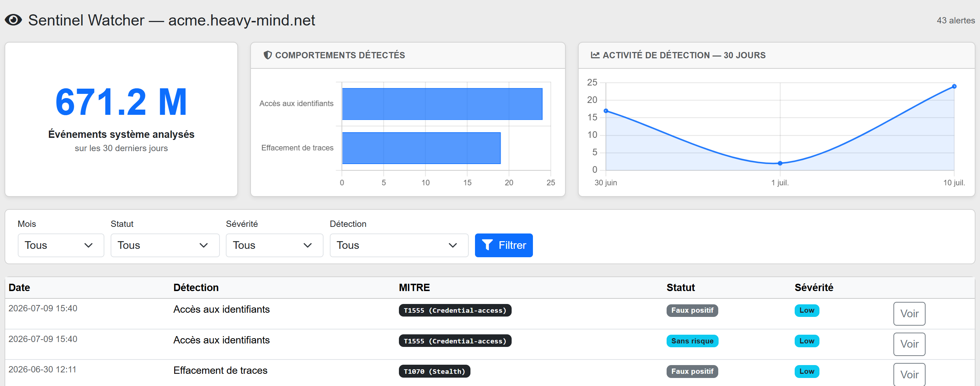Open the Mois dropdown
This screenshot has height=386, width=980.
tap(61, 245)
